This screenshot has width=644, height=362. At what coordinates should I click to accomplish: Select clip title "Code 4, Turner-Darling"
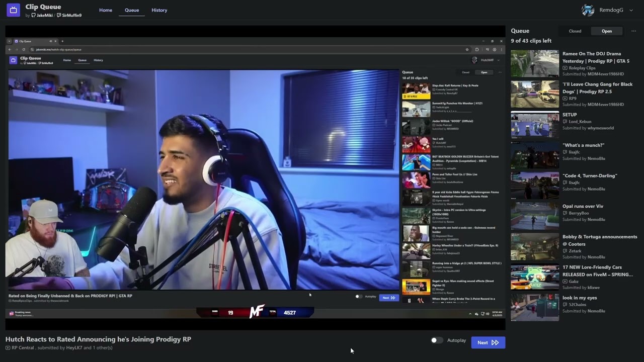(590, 176)
